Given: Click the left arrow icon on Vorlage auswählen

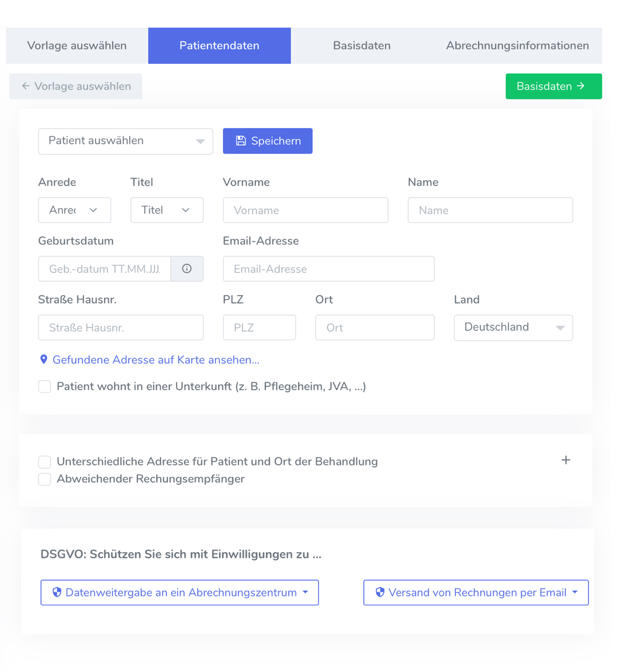Looking at the screenshot, I should [x=26, y=86].
